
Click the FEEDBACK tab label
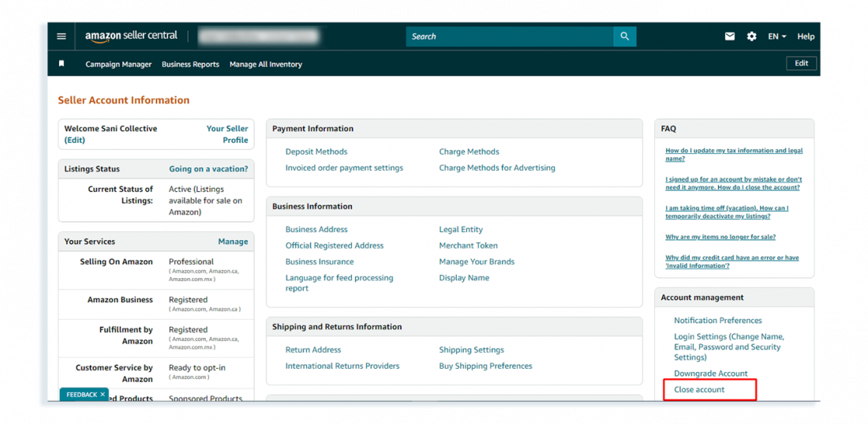click(x=82, y=395)
